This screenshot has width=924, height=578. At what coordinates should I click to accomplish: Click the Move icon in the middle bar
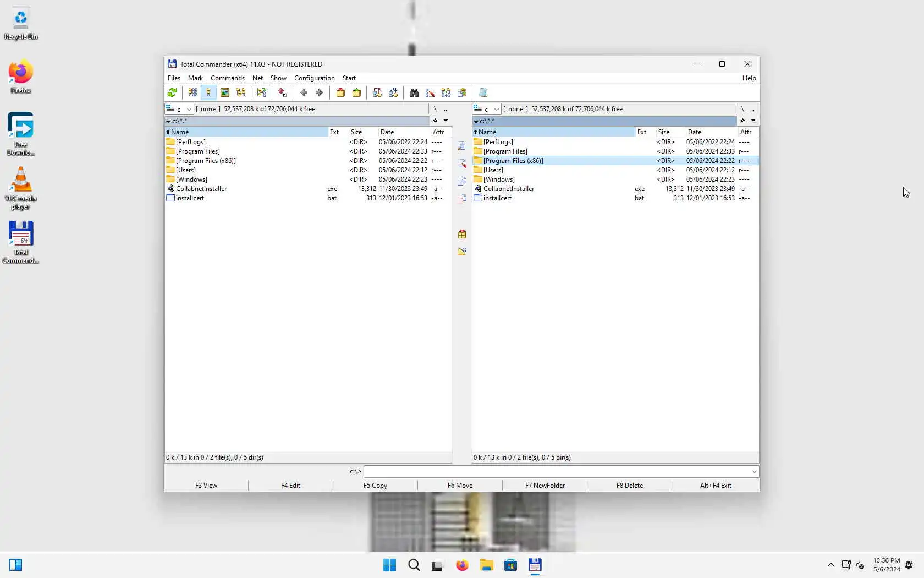(462, 199)
